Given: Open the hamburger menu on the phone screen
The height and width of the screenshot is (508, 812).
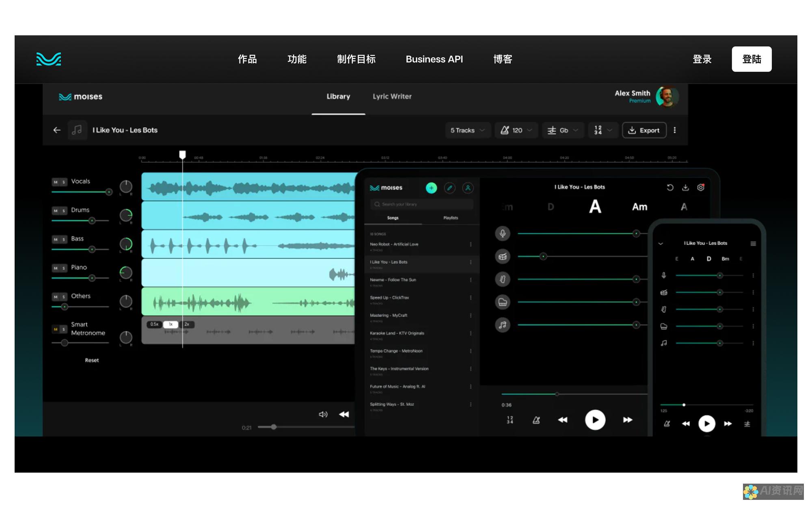Looking at the screenshot, I should click(x=753, y=244).
